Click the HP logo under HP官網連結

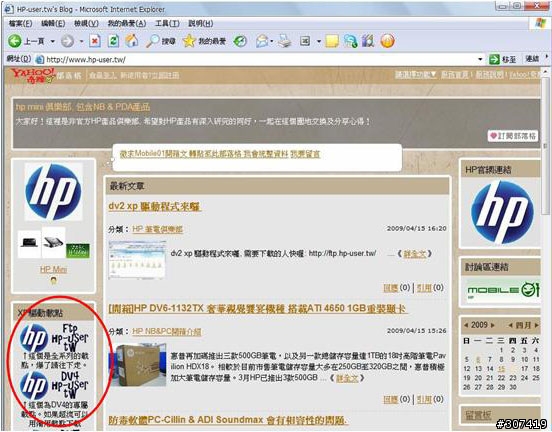(502, 212)
